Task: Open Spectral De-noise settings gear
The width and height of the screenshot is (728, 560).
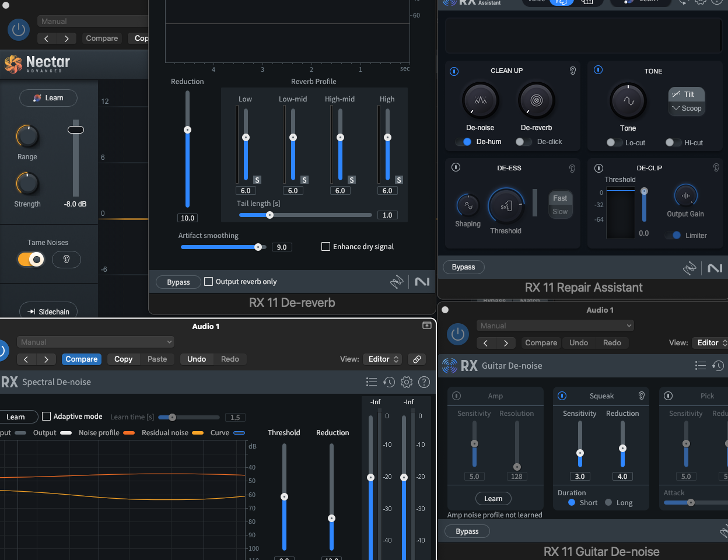Action: click(407, 382)
